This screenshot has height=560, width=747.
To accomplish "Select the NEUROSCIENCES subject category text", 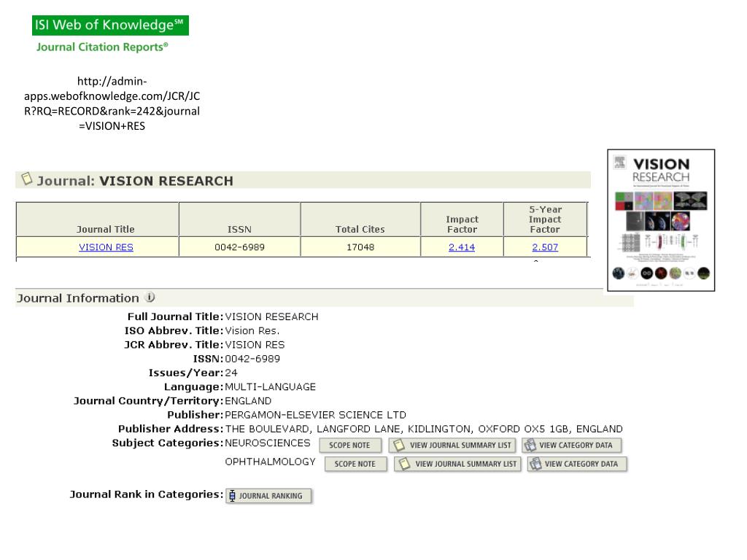I will 267,443.
